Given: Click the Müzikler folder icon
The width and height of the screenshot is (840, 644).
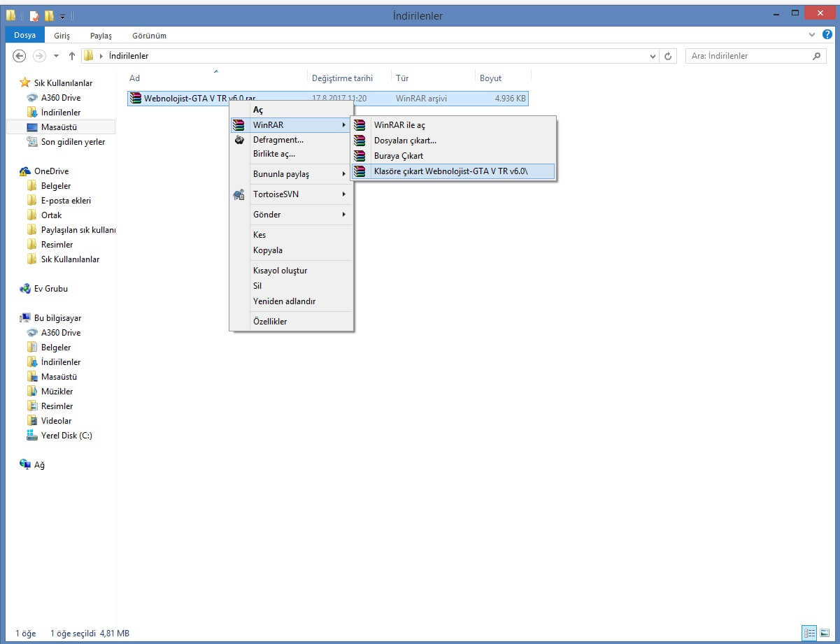Looking at the screenshot, I should click(32, 392).
